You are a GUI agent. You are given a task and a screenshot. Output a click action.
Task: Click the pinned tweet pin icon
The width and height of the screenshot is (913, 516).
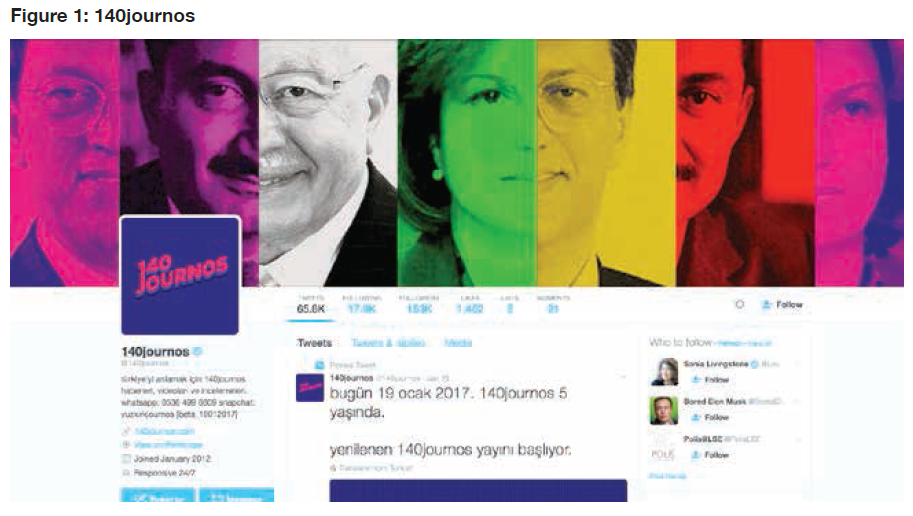(x=319, y=365)
